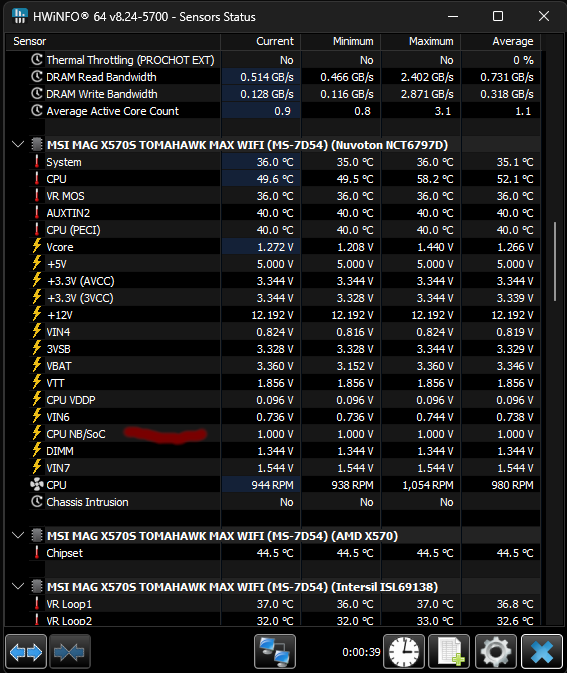Click the CPU VDDP bolt icon
This screenshot has height=673, width=567.
pyautogui.click(x=37, y=400)
